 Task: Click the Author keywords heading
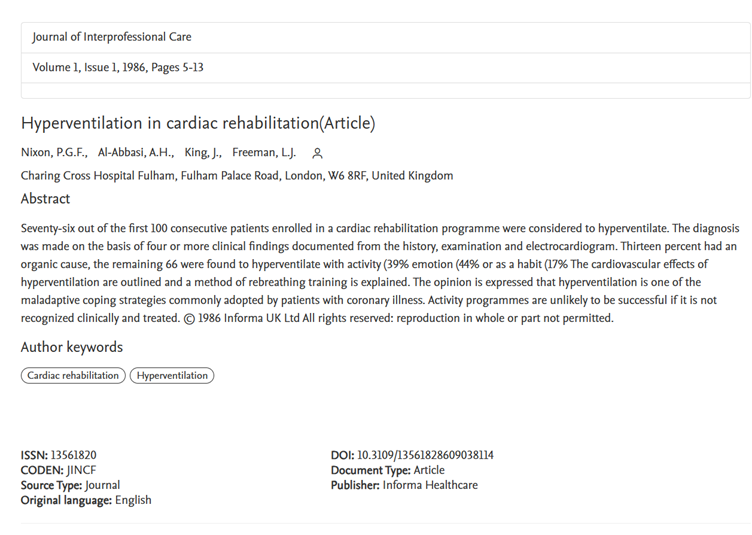tap(72, 347)
